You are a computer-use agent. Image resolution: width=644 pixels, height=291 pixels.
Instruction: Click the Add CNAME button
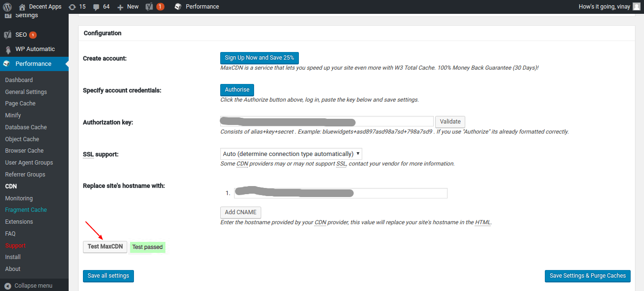(240, 212)
